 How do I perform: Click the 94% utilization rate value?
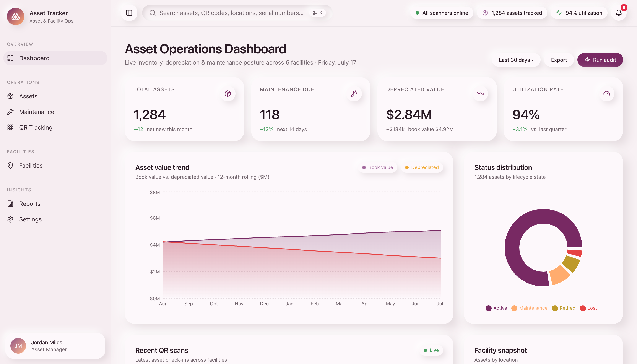point(526,114)
